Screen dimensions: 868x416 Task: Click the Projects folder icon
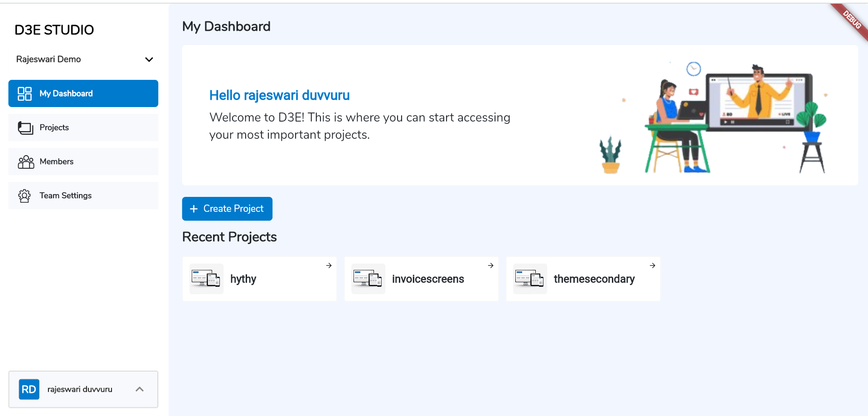[25, 128]
